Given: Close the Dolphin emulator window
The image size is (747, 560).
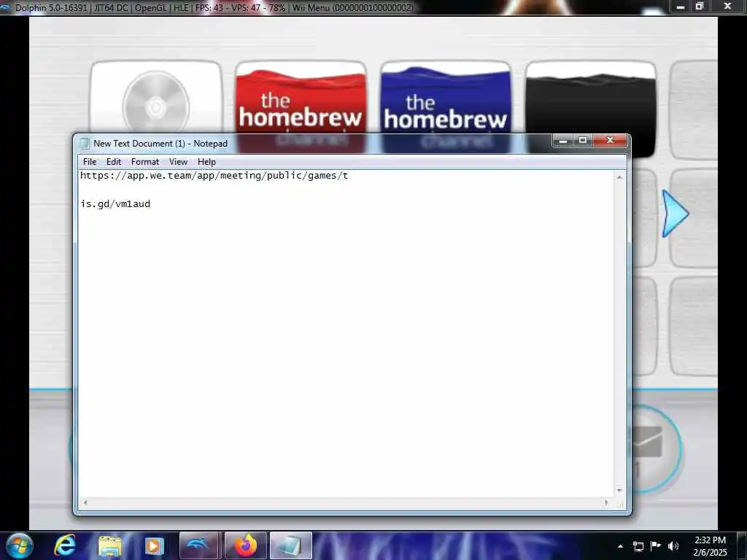Looking at the screenshot, I should tap(727, 6).
